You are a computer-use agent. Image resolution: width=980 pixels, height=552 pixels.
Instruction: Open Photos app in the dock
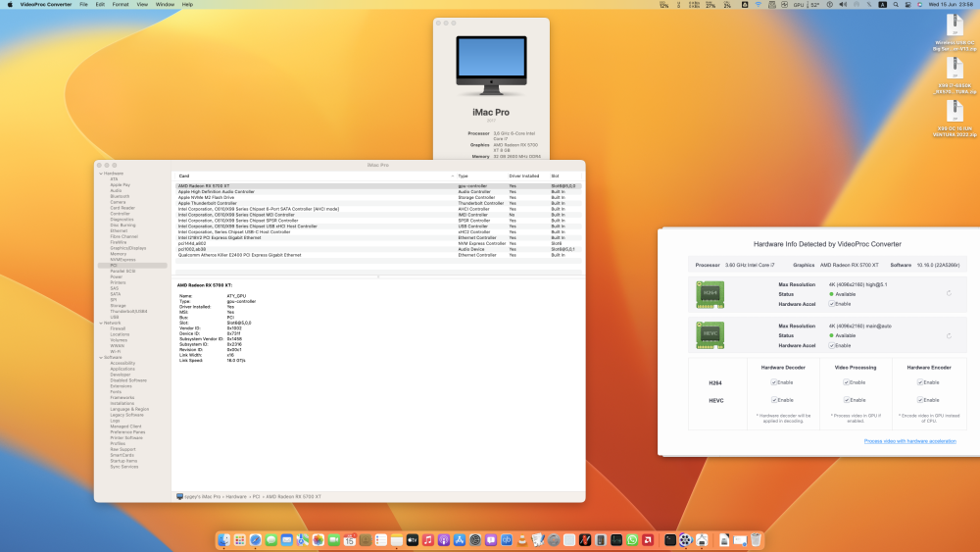point(318,540)
